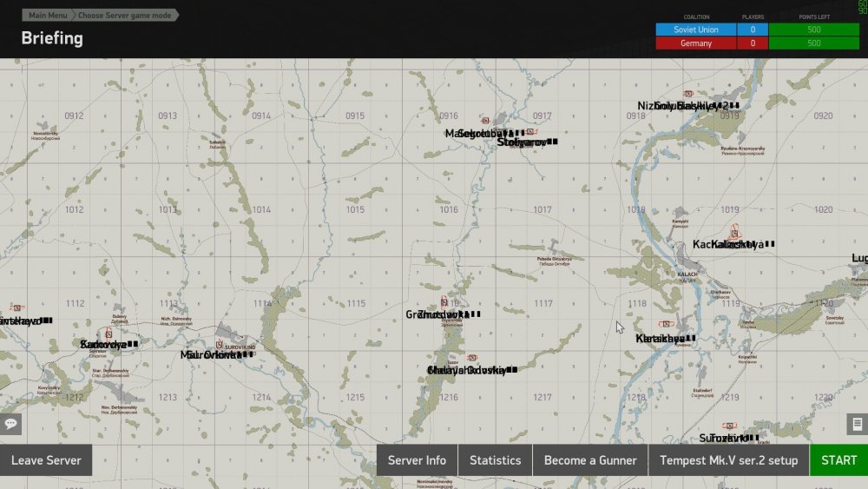Click the Ryumino-Krasnoyarsky map label
Image resolution: width=868 pixels, height=489 pixels.
tap(743, 149)
